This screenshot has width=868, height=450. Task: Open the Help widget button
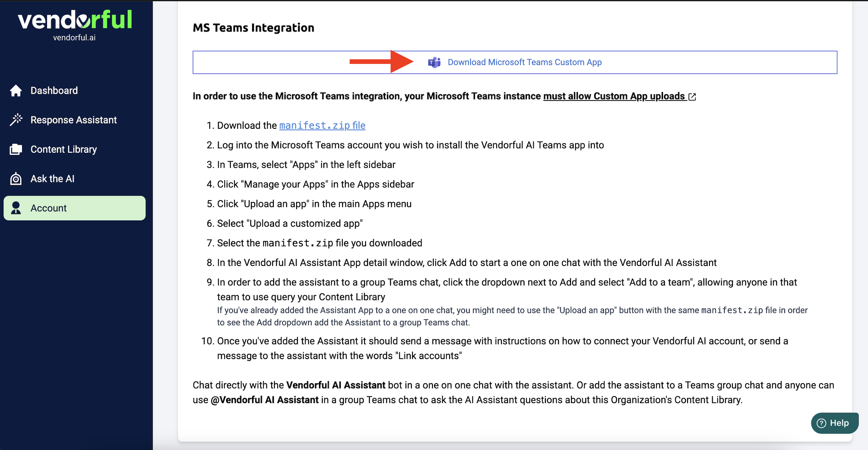(834, 423)
